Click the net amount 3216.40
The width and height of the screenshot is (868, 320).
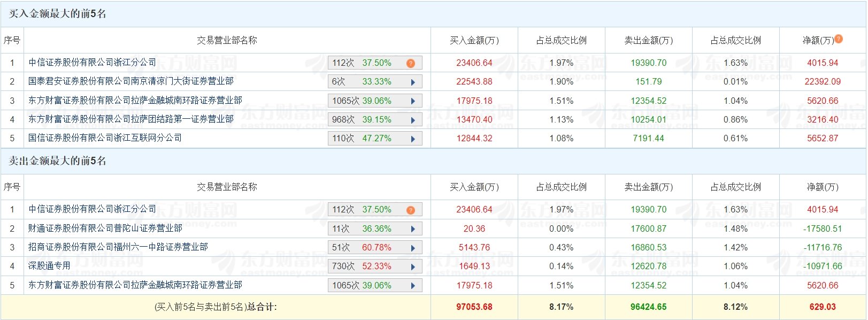tap(823, 120)
